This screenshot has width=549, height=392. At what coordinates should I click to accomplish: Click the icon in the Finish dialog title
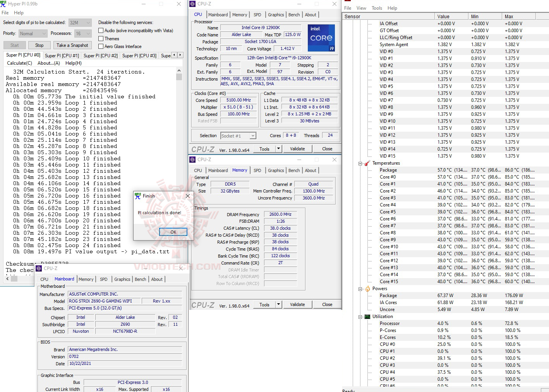(138, 196)
